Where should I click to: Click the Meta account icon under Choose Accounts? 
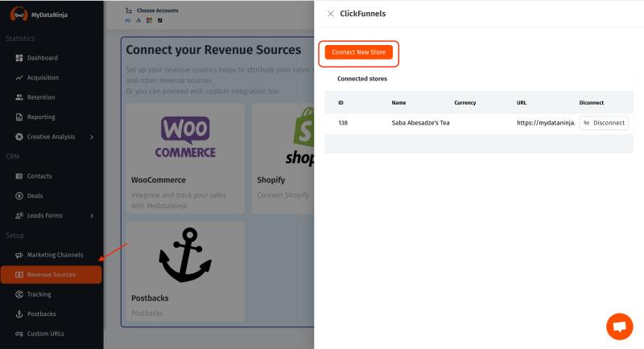click(128, 20)
